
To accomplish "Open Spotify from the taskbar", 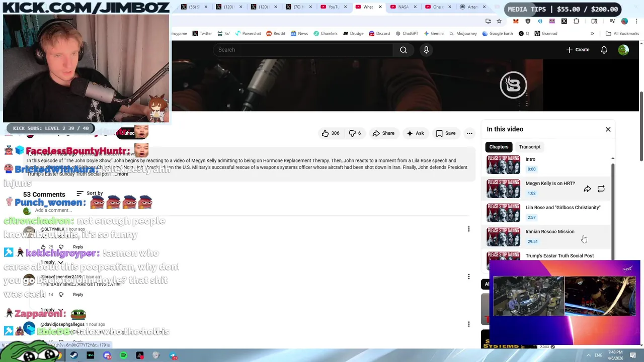I will click(x=123, y=355).
